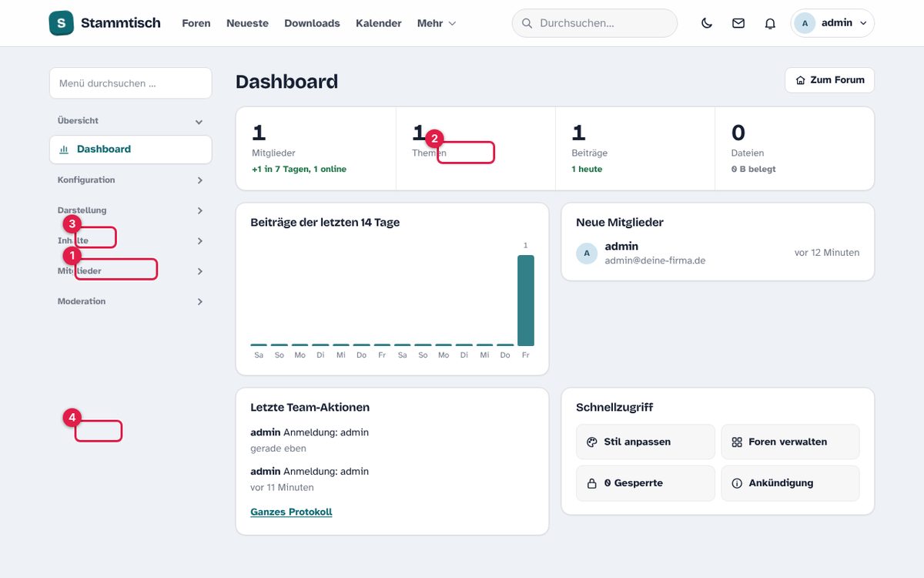Click the 'gerade eben' log entry
This screenshot has width=924, height=578.
pos(278,449)
